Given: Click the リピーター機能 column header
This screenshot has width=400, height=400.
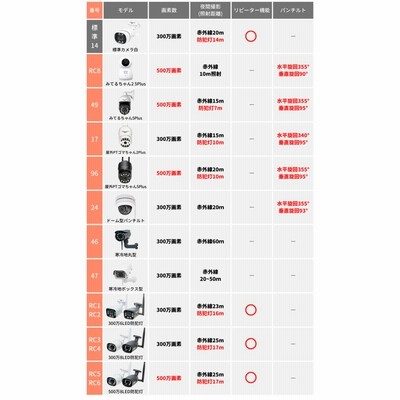Looking at the screenshot, I should pos(252,10).
